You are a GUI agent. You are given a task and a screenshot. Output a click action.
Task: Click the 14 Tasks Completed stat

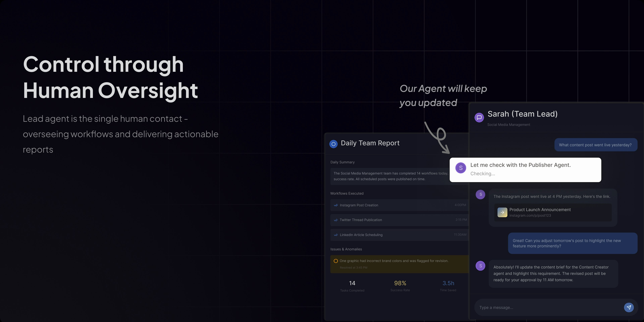click(352, 286)
